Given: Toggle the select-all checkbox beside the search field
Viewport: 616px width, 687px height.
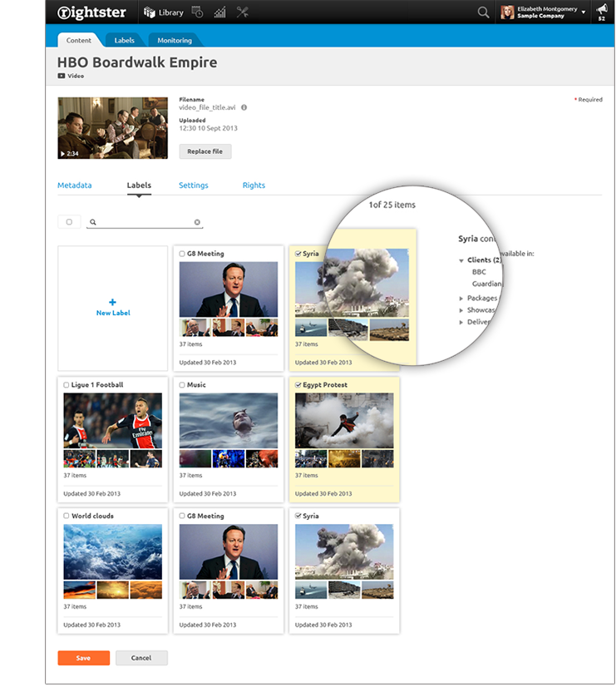Looking at the screenshot, I should (69, 222).
